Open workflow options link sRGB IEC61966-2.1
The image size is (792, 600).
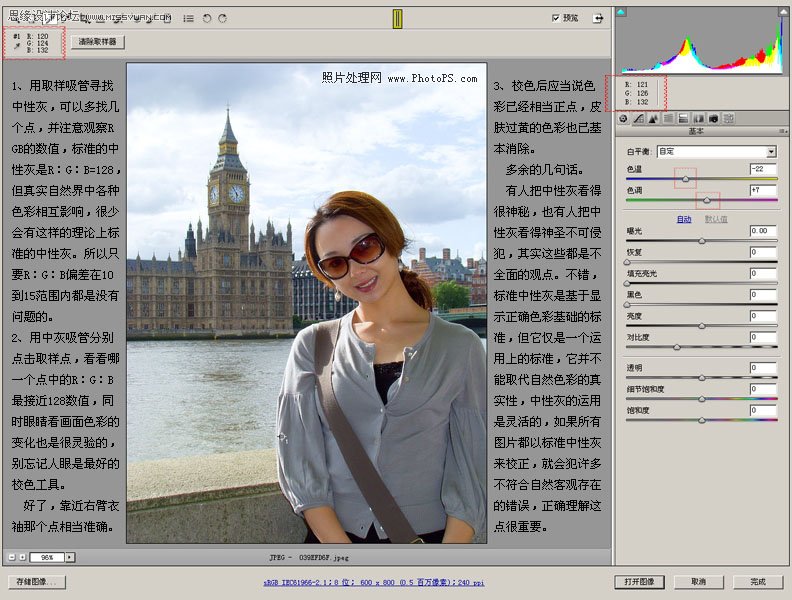pos(373,582)
